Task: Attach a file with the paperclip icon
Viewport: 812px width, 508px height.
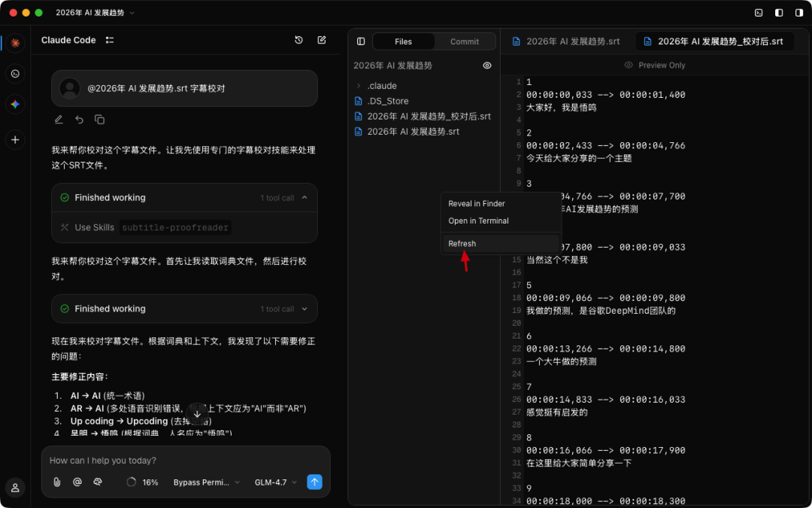Action: [x=57, y=482]
